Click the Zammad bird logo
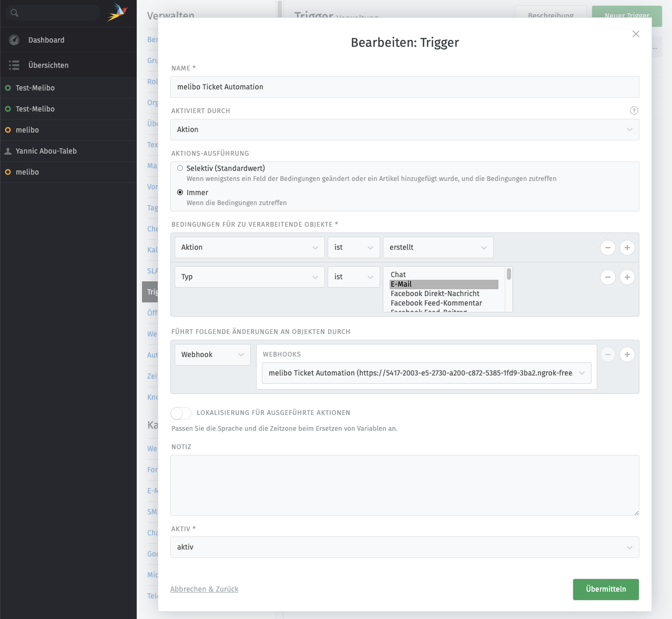 (x=117, y=13)
